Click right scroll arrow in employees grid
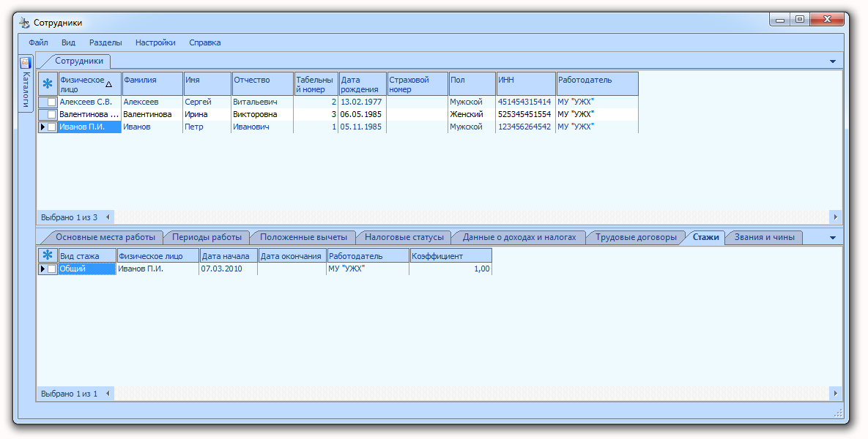This screenshot has height=439, width=868. click(x=835, y=217)
